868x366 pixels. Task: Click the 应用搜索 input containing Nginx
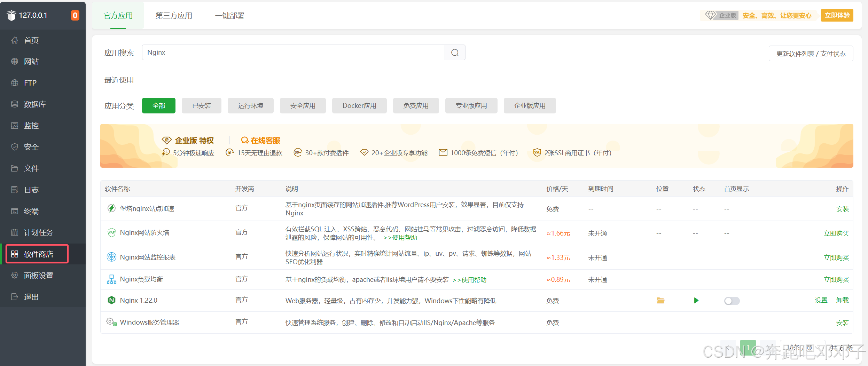pyautogui.click(x=294, y=53)
